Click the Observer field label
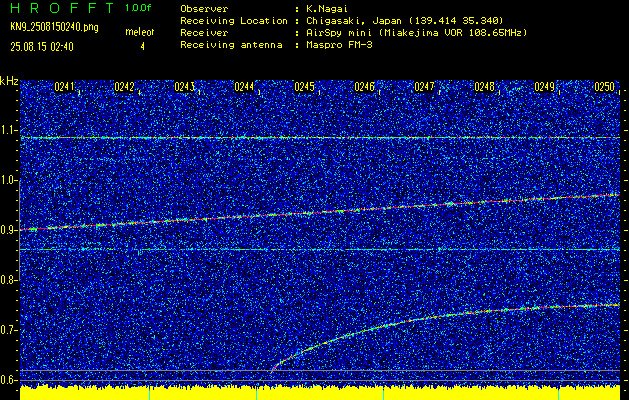Screen dimensions: 629x400 [x=204, y=8]
